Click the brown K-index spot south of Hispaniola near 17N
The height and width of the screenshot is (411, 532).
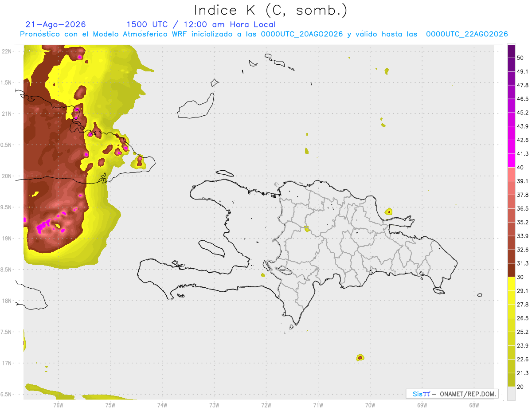click(360, 357)
